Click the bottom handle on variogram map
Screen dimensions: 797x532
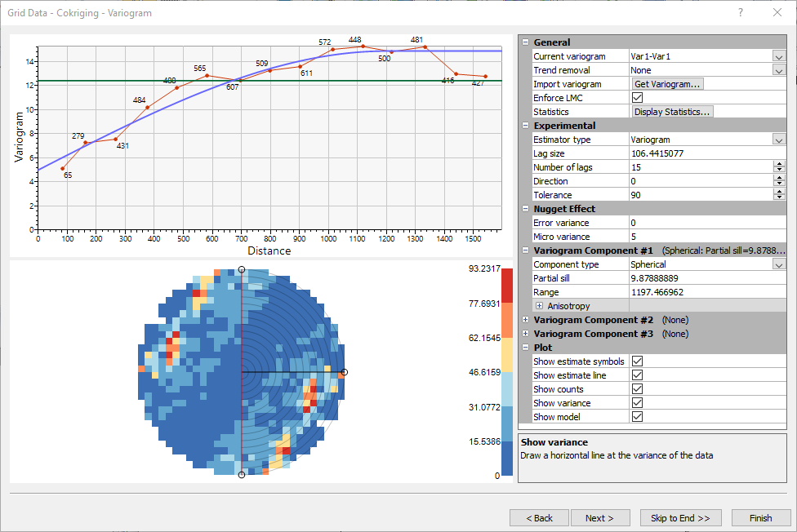coord(242,475)
